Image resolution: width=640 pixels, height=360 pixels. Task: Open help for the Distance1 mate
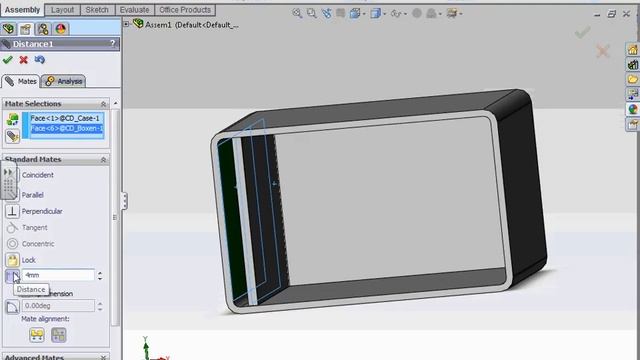pyautogui.click(x=112, y=43)
